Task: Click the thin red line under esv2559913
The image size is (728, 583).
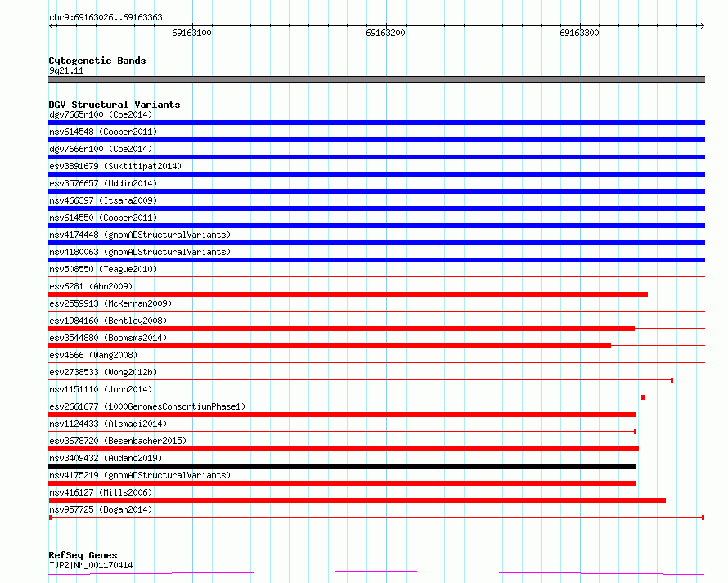Action: point(376,312)
